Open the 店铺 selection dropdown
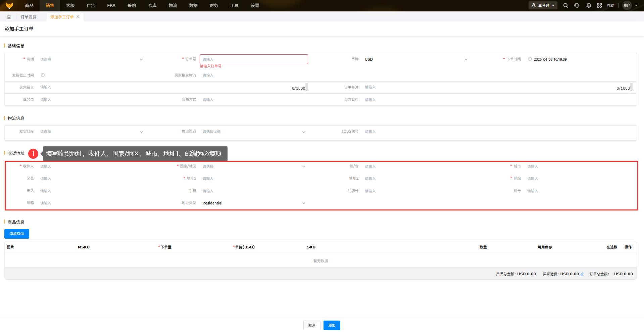This screenshot has width=644, height=332. pyautogui.click(x=92, y=59)
